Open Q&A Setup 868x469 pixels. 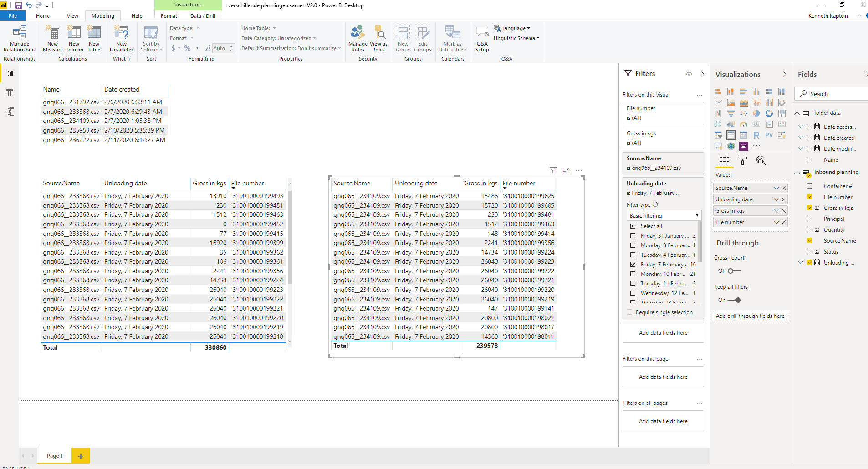click(482, 39)
